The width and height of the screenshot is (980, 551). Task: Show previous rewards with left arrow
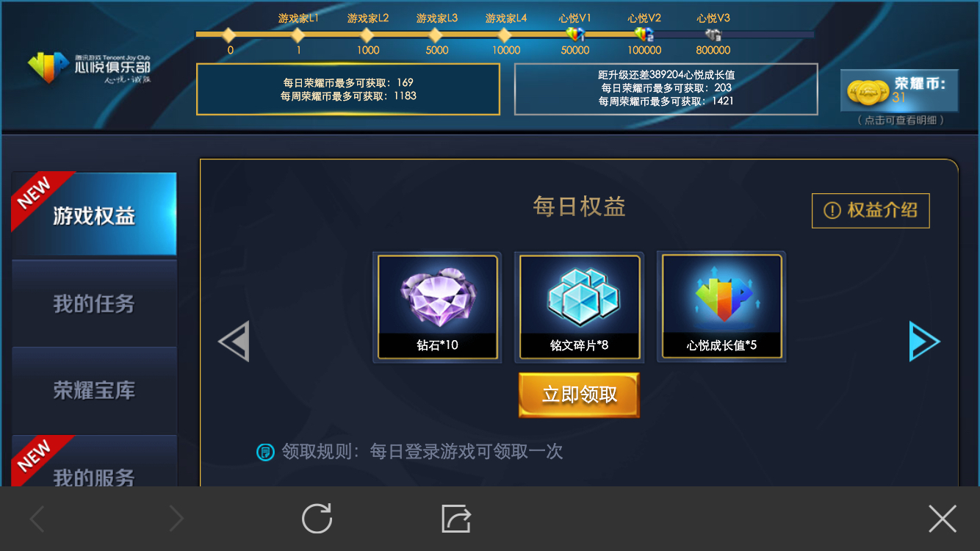[x=234, y=341]
